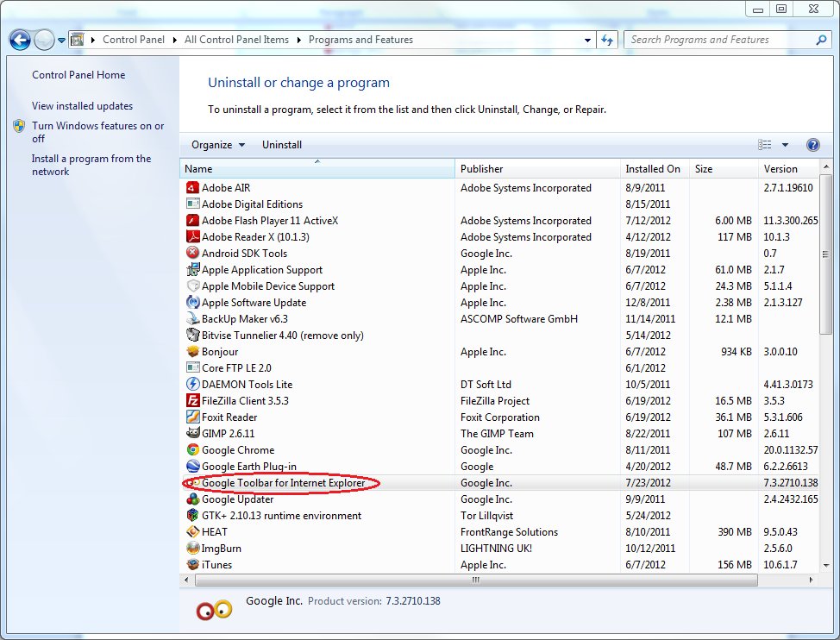Open help with the question mark icon

click(812, 145)
